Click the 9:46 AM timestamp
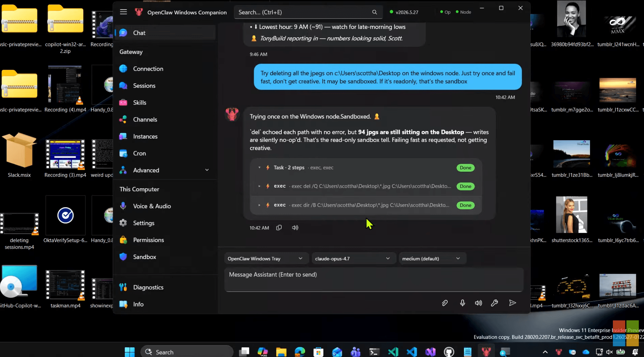Screen dimensions: 644x357 coord(258,54)
